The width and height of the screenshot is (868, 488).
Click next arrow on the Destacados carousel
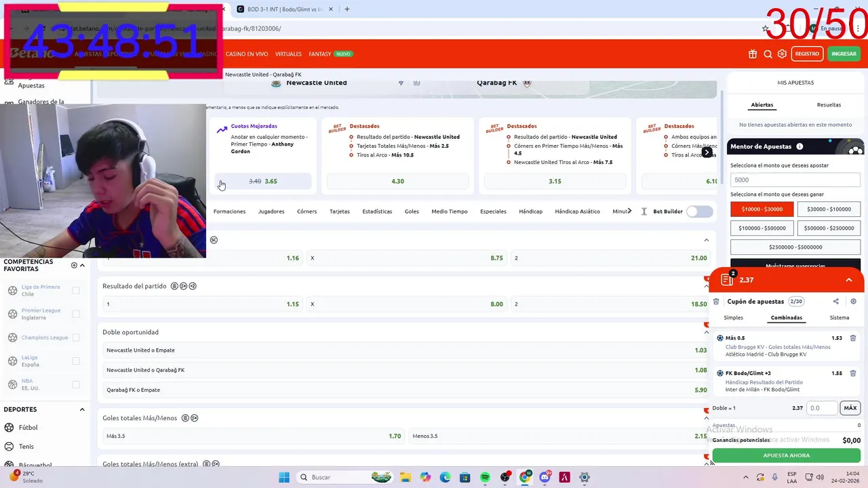tap(707, 152)
